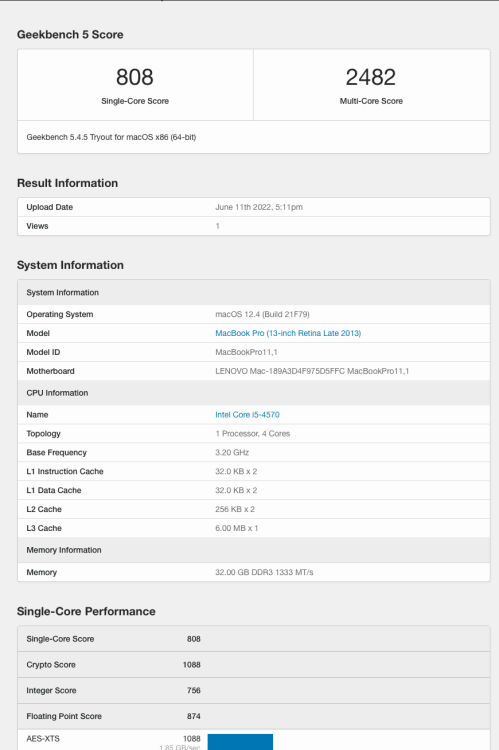This screenshot has height=750, width=499.
Task: Click the views count value 1
Action: pyautogui.click(x=218, y=226)
